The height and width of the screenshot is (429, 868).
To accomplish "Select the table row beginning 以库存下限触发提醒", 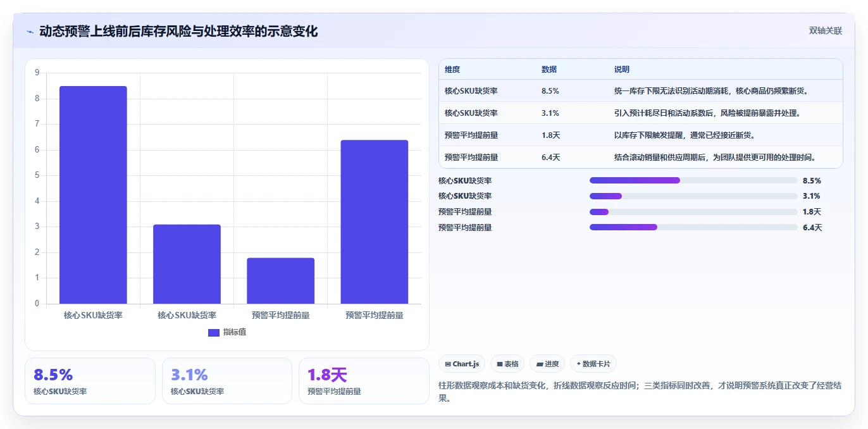I will coord(641,135).
